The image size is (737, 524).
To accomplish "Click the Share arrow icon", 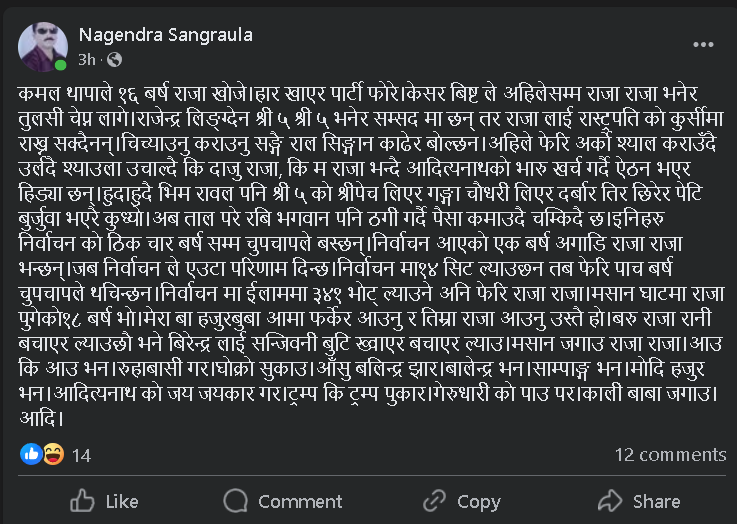I will [610, 501].
